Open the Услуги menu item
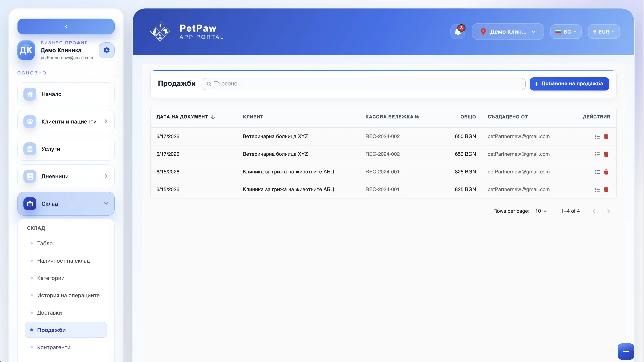Image resolution: width=644 pixels, height=362 pixels. (x=66, y=149)
